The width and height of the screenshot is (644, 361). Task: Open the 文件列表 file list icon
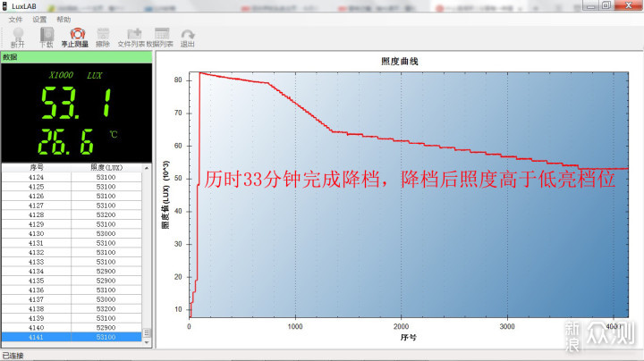pos(131,38)
